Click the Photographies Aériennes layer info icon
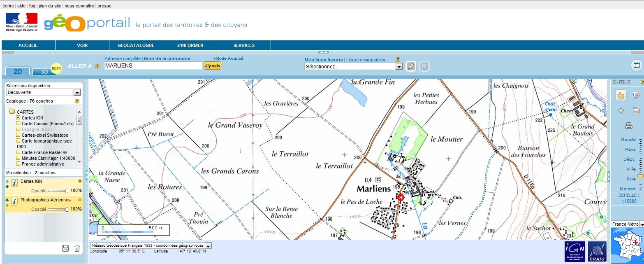Screen dimensions: 644x264 pyautogui.click(x=14, y=201)
